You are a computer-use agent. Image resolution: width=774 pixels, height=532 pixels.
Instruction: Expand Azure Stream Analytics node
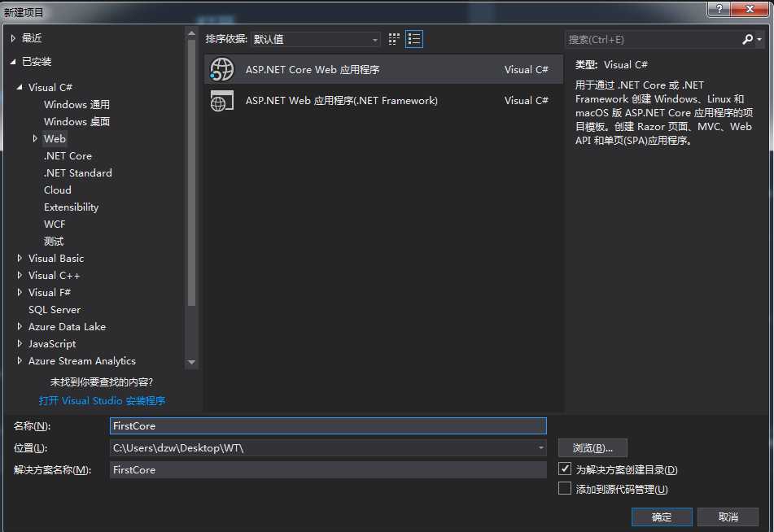[x=20, y=360]
